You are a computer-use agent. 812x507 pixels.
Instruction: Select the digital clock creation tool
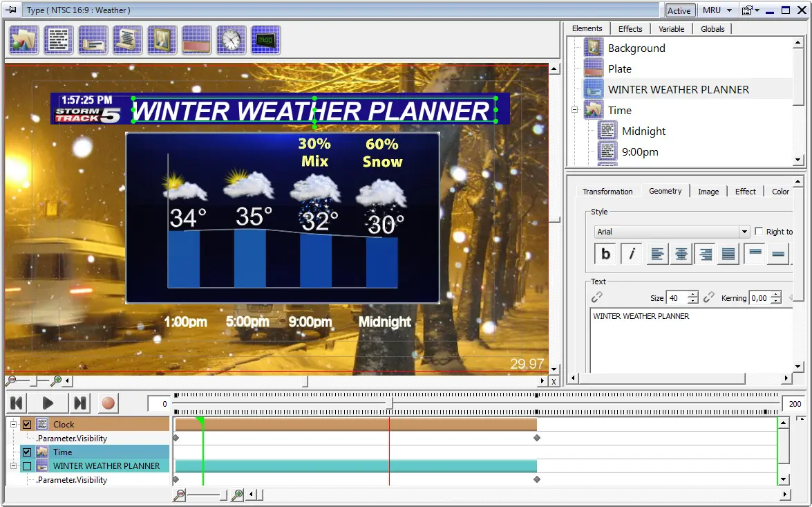[266, 39]
